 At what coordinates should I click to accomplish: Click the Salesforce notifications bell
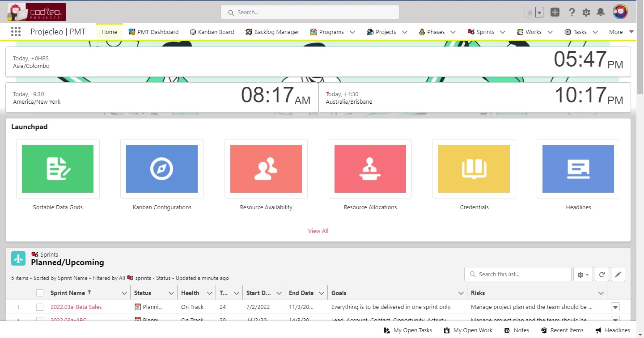pyautogui.click(x=601, y=12)
